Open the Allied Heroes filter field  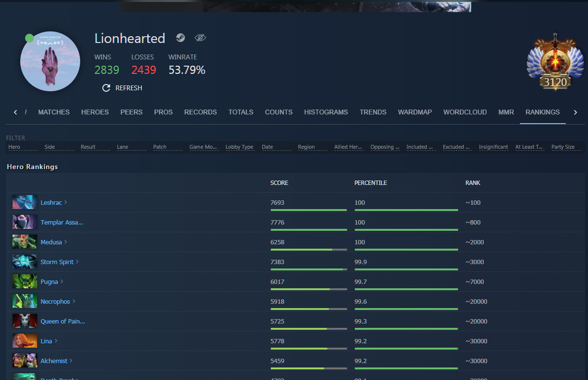(349, 147)
